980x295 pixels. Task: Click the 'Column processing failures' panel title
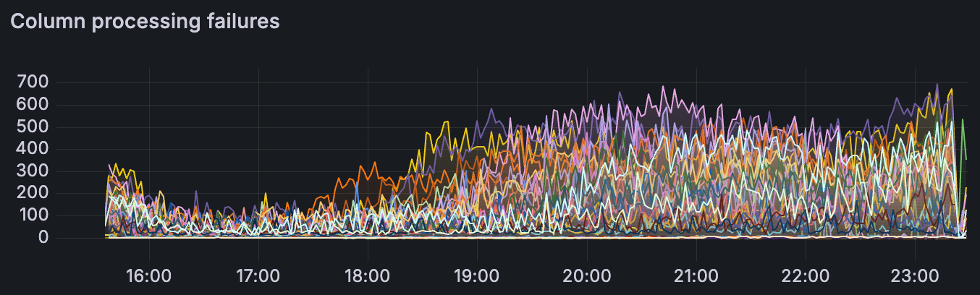145,22
